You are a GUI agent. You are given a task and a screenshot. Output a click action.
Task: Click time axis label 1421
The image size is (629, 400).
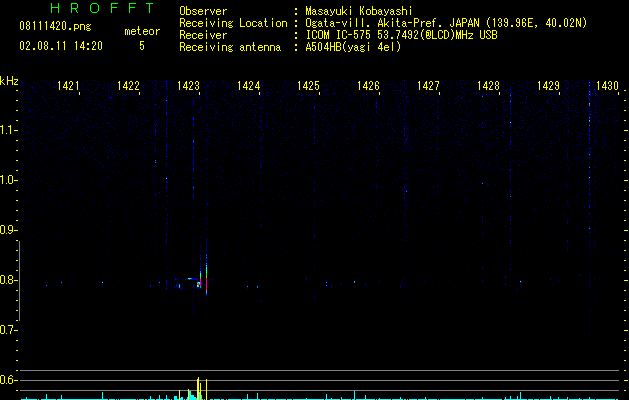point(68,86)
